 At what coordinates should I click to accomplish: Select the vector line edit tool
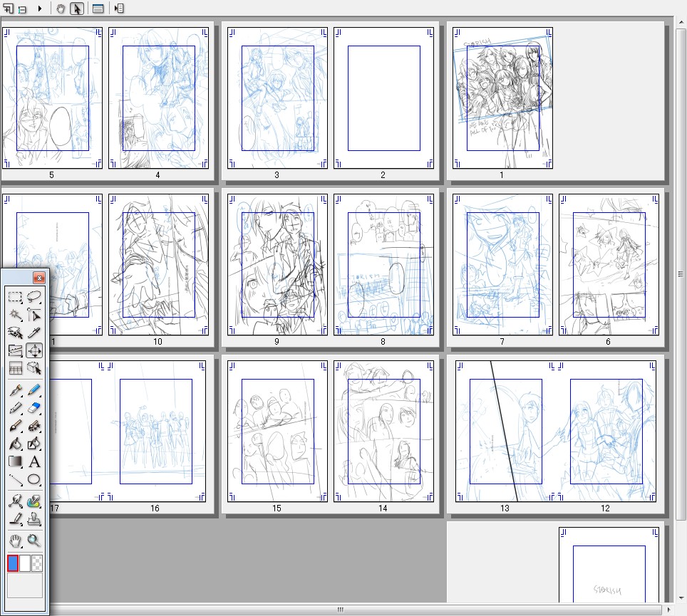pyautogui.click(x=16, y=501)
